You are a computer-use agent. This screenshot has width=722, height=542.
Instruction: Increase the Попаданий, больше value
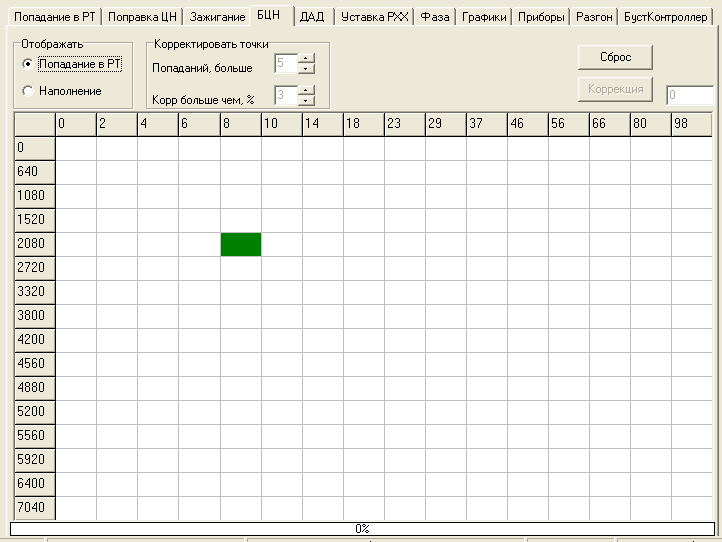point(306,58)
